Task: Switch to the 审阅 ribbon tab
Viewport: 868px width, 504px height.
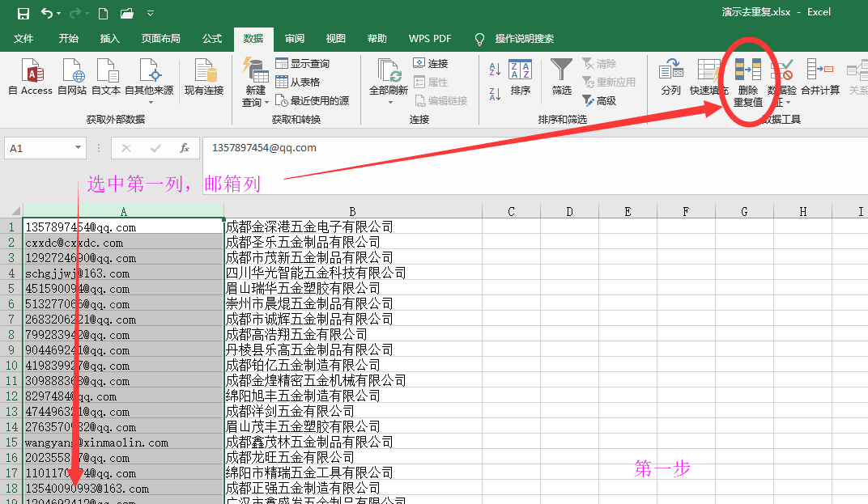Action: pos(295,39)
